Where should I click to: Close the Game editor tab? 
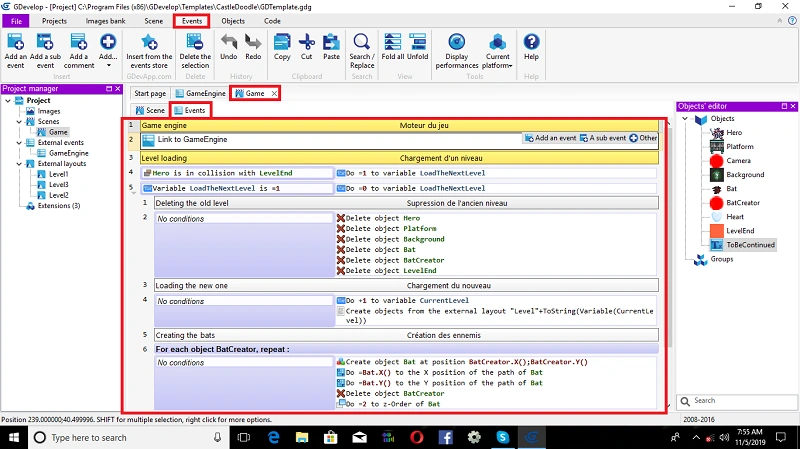[274, 93]
